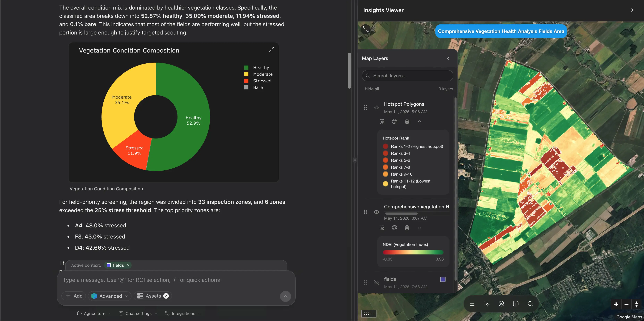Open the Chat settings dropdown
644x321 pixels.
[x=138, y=314]
